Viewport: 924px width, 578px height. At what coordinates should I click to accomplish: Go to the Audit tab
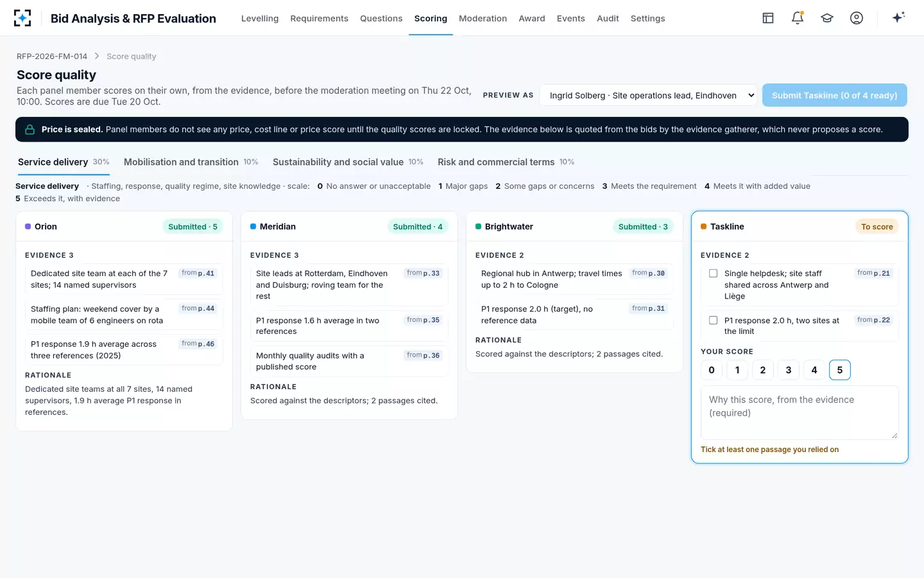(608, 19)
